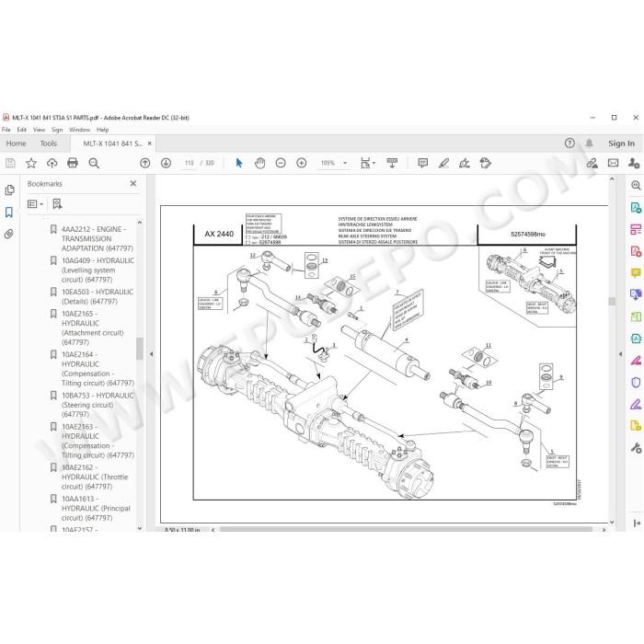644x644 pixels.
Task: Open the fit page options icon
Action: point(367,163)
